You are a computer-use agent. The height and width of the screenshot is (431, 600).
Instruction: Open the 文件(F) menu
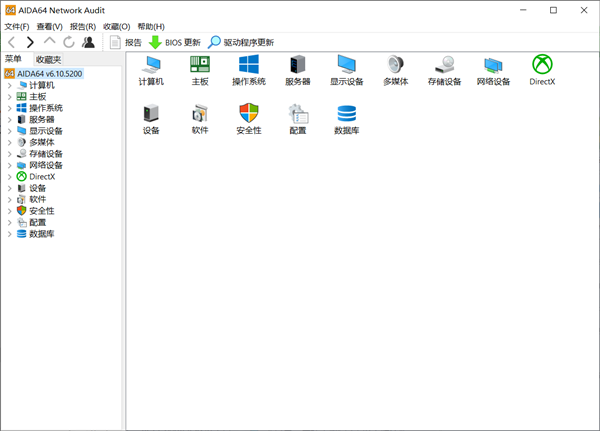click(17, 26)
